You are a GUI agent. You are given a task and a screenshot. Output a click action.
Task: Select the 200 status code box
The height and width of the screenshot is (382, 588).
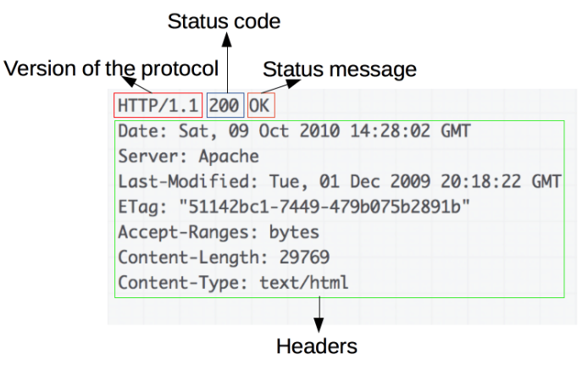(225, 106)
